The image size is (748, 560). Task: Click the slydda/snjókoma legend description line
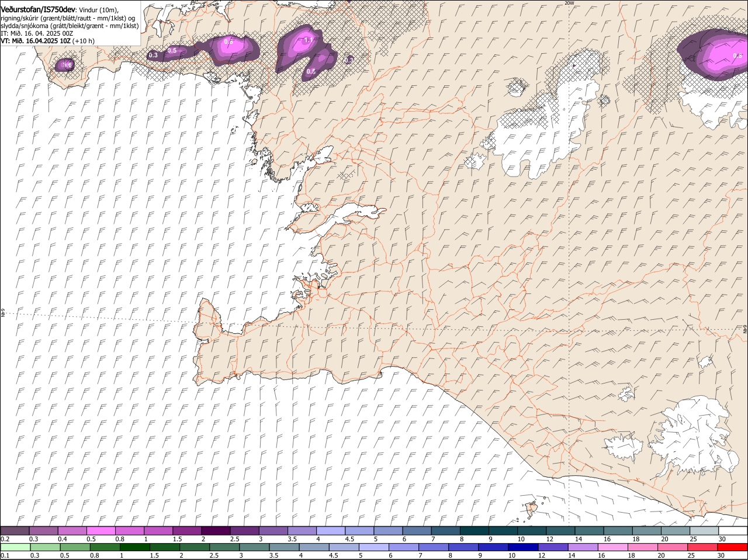tap(70, 26)
